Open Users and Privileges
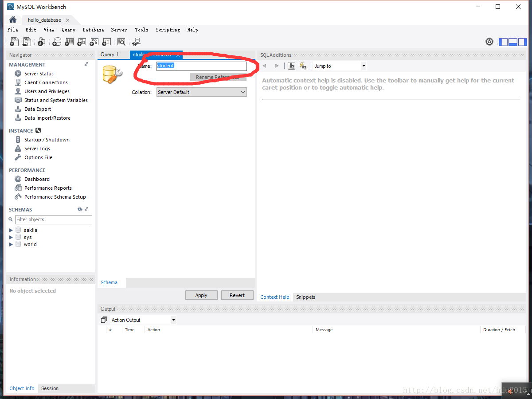 click(x=47, y=91)
